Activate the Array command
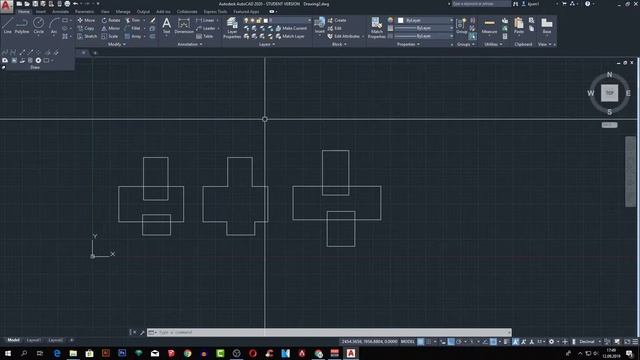The image size is (640, 360). 133,36
